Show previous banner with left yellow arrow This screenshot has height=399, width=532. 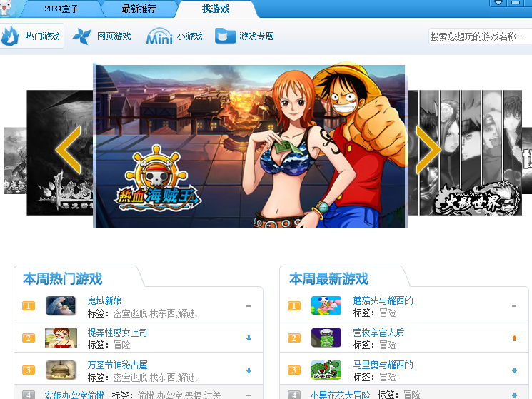[x=69, y=149]
